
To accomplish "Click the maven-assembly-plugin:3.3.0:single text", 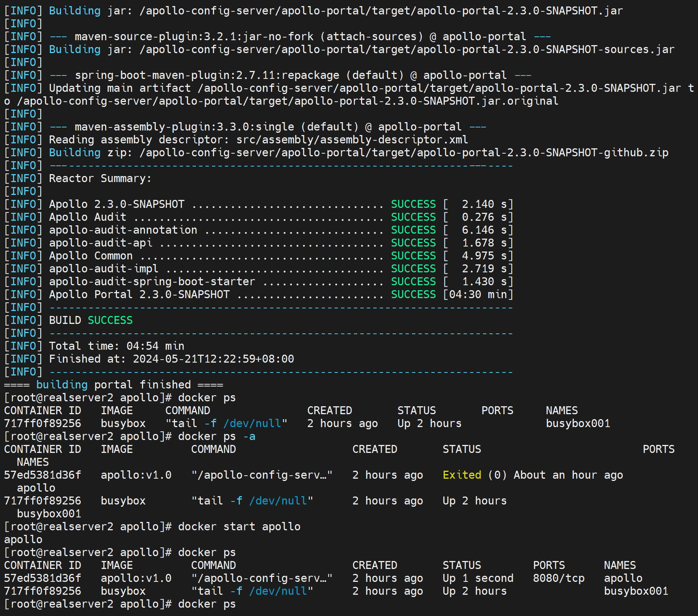I will [184, 127].
